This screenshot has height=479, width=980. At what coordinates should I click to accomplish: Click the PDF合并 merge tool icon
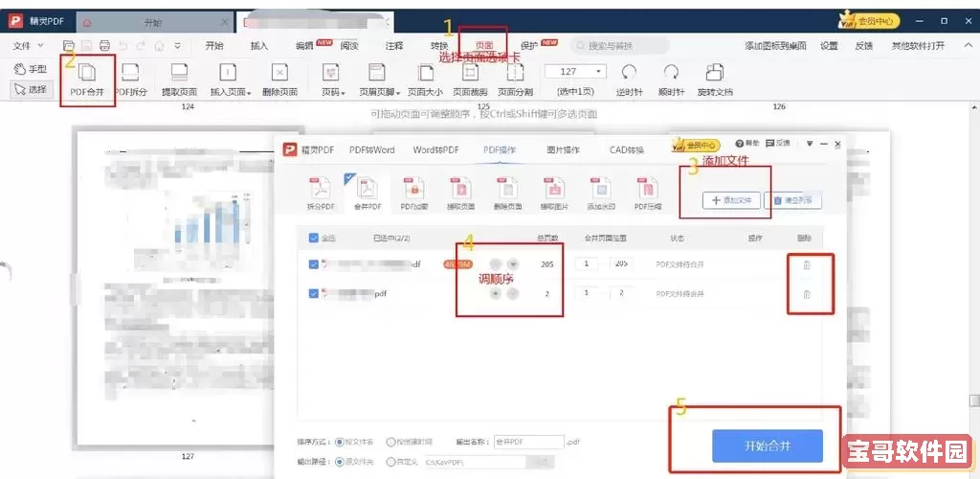tap(87, 72)
